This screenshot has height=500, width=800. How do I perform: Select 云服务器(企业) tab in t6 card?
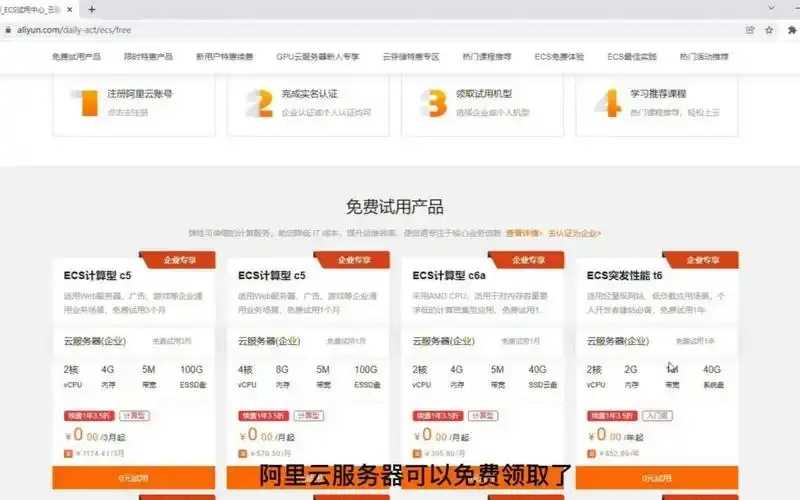[x=618, y=341]
